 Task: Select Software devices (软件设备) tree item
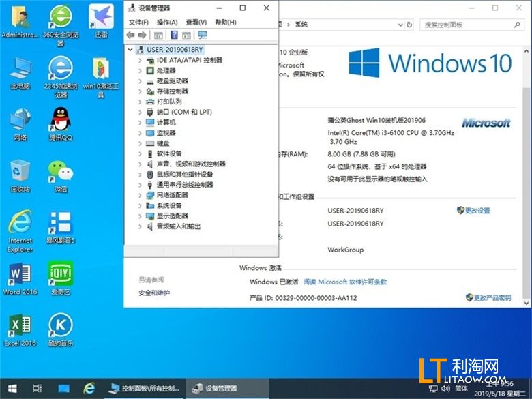pos(169,153)
